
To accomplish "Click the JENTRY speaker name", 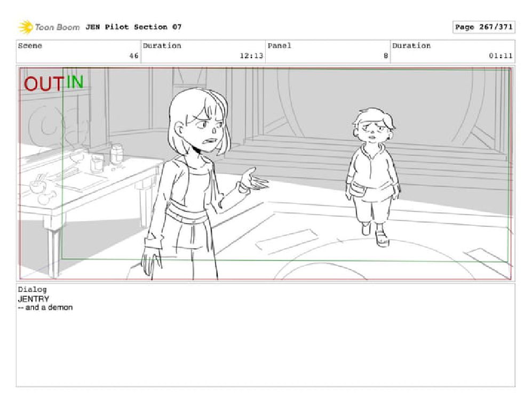I will 33,299.
